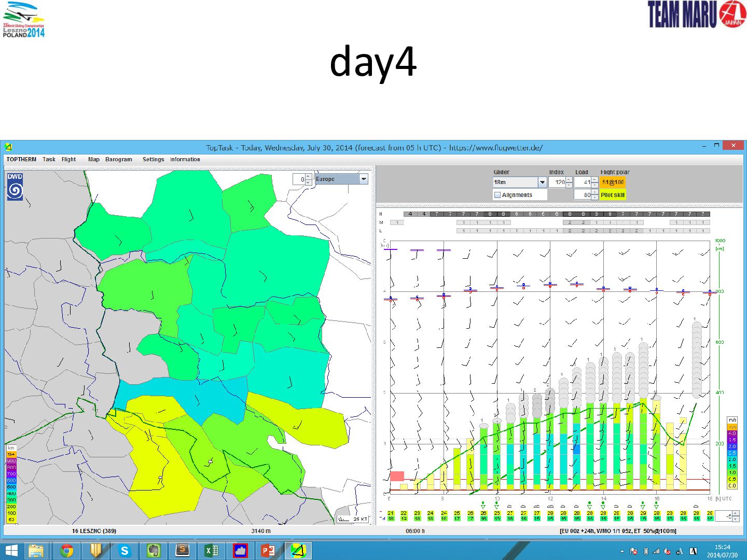
Task: Increase the Load 41 value
Action: click(594, 179)
